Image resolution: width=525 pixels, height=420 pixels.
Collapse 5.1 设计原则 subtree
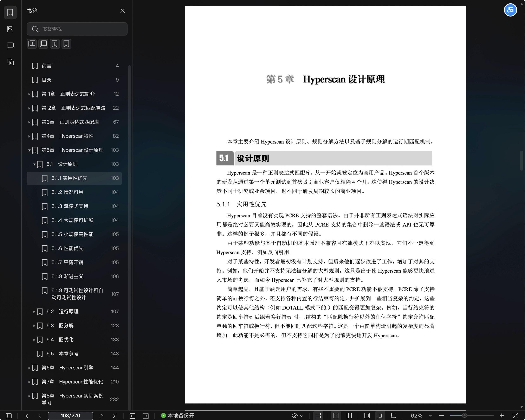pos(34,164)
